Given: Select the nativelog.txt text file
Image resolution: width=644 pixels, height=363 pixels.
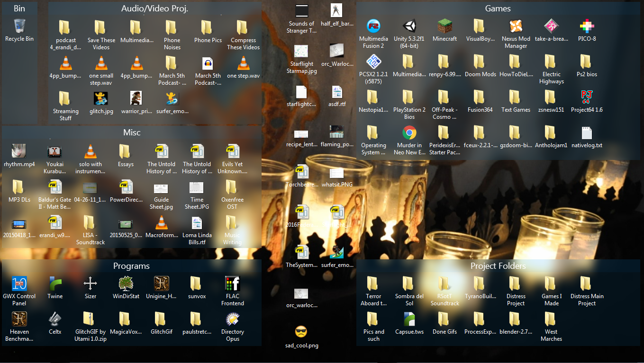Looking at the screenshot, I should tap(587, 133).
